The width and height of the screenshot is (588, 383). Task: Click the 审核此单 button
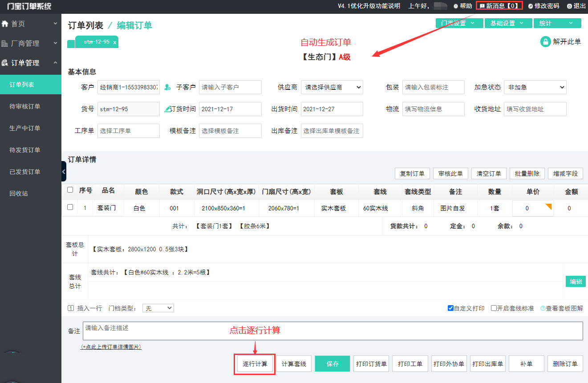450,173
